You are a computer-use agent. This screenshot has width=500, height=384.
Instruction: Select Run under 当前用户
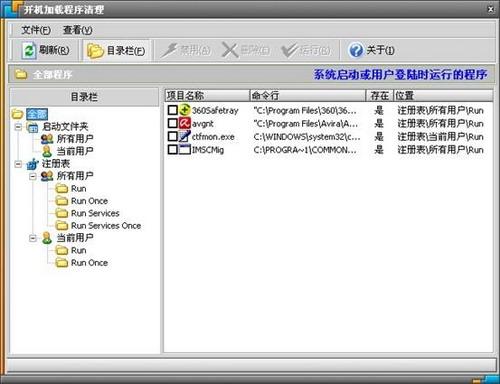coord(79,250)
